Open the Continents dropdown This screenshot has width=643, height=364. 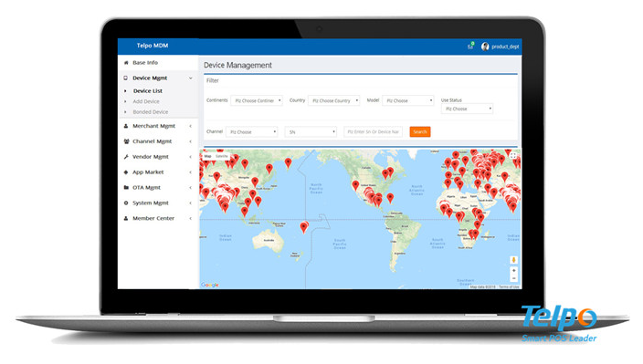tap(257, 100)
